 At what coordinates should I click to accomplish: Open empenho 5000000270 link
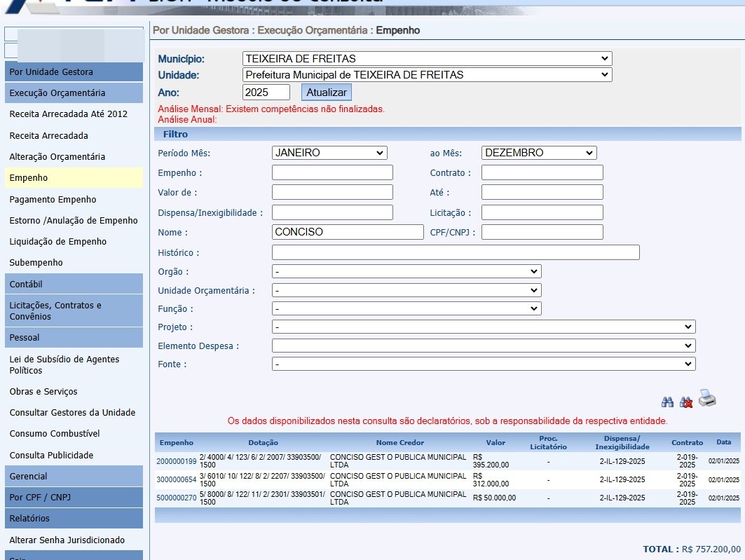[177, 498]
